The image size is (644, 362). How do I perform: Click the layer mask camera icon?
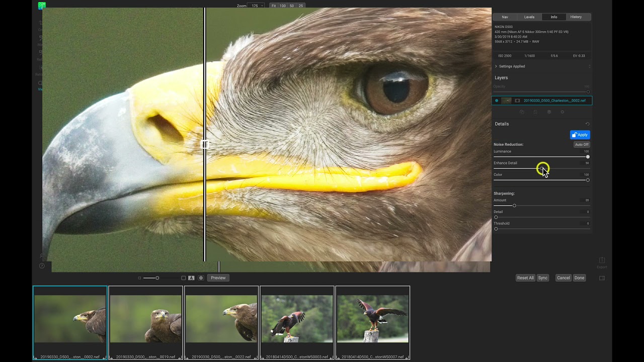(x=517, y=101)
